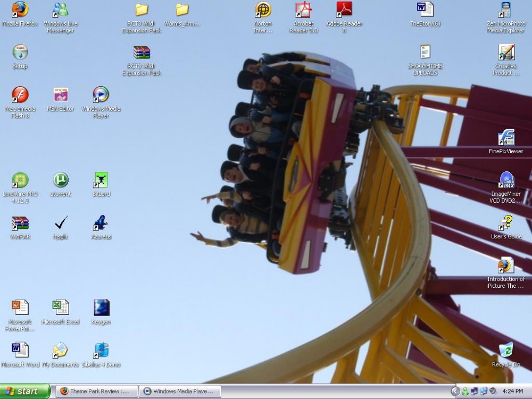This screenshot has width=532, height=399.
Task: Select the Norton Internet shortcut
Action: coord(263,12)
